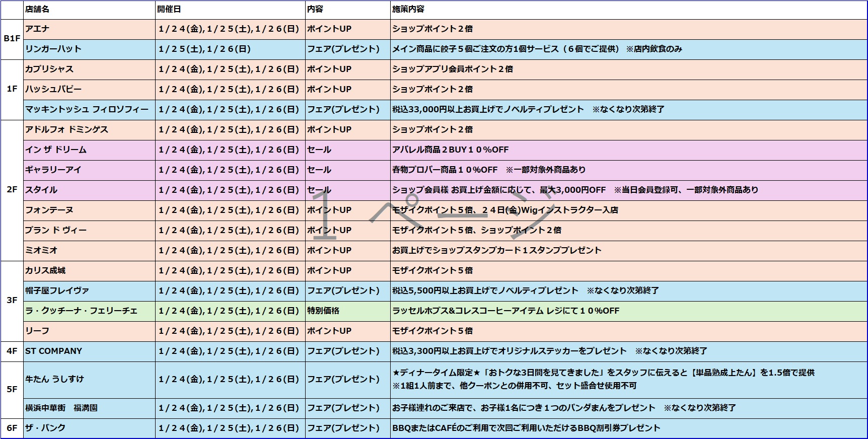Click the 施策内容 column header
The height and width of the screenshot is (439, 868).
[628, 10]
